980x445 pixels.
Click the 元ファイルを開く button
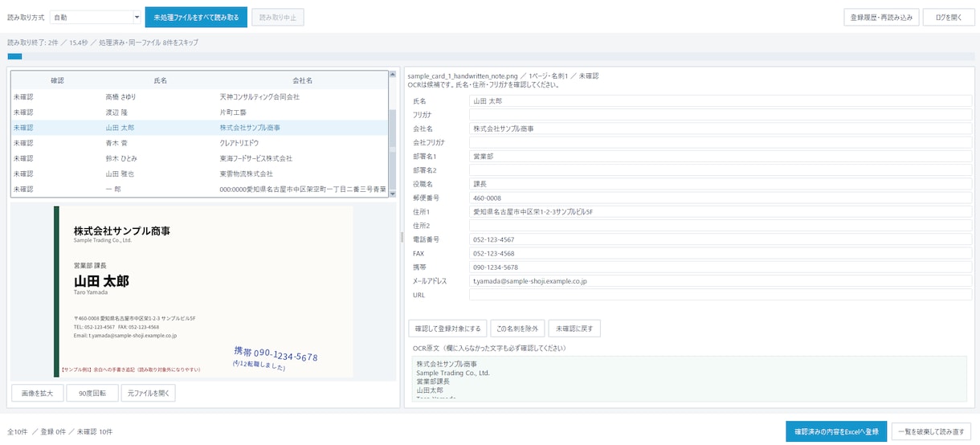point(148,393)
